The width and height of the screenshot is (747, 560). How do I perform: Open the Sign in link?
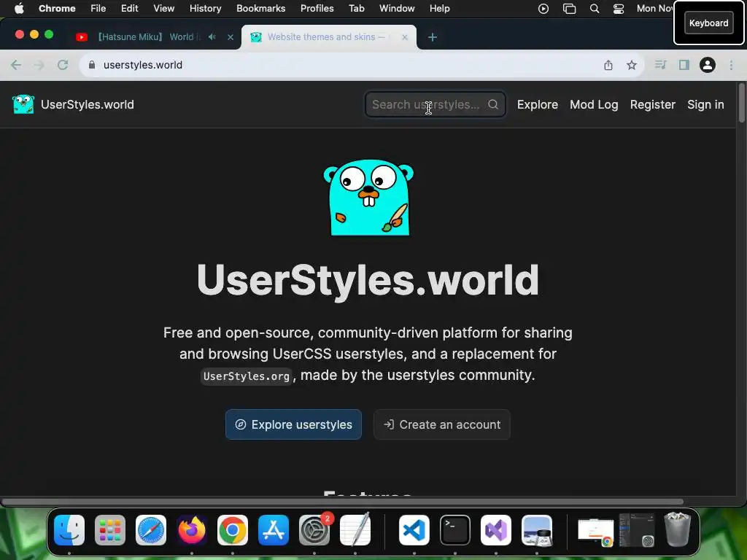pyautogui.click(x=705, y=104)
